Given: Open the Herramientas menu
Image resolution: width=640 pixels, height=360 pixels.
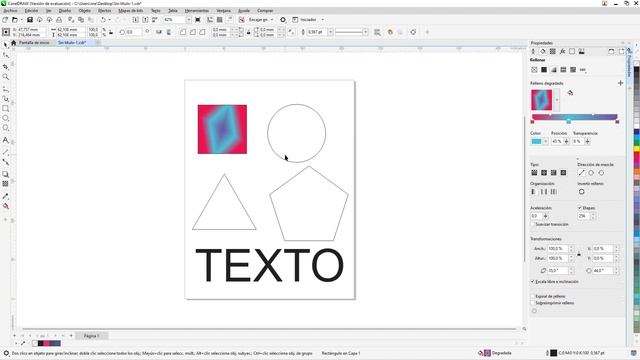Looking at the screenshot, I should [197, 11].
